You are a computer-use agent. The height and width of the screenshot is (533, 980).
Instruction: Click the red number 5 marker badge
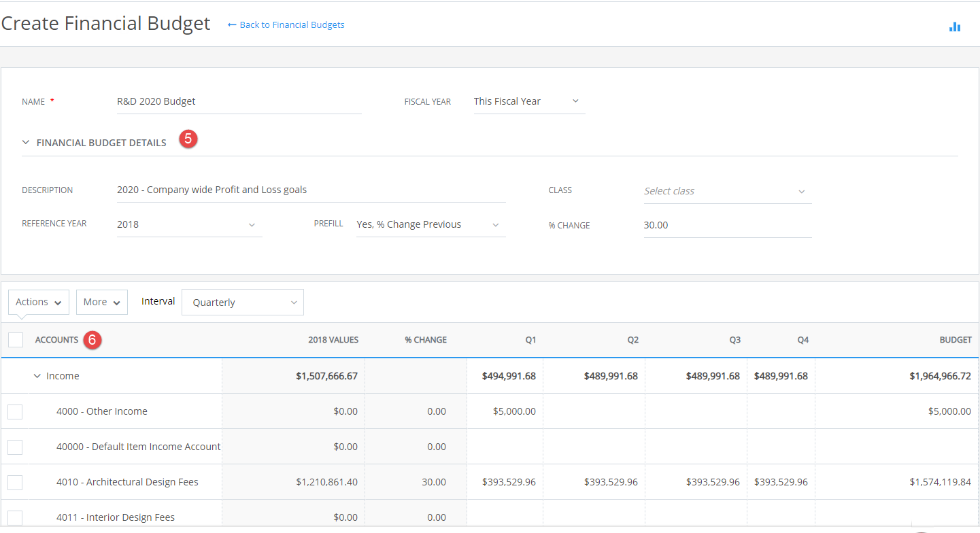[x=188, y=139]
